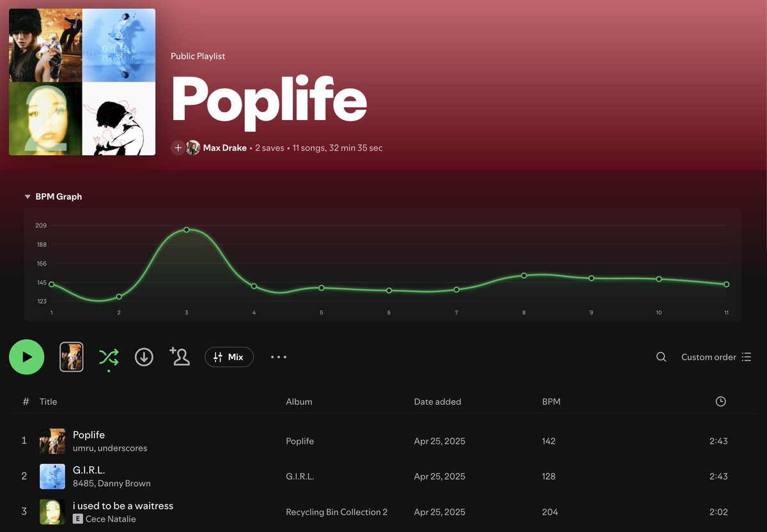
Task: Open artist underscores under Poplife track
Action: (x=123, y=448)
